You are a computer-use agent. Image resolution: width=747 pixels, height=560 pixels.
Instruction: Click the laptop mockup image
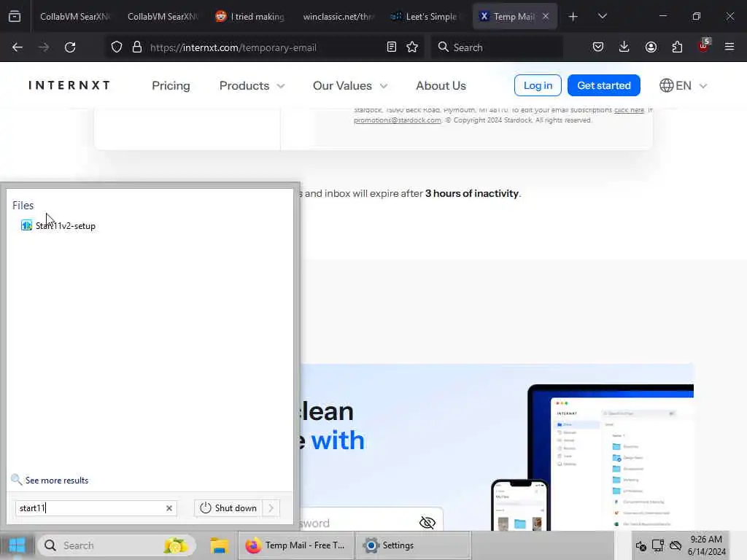(611, 457)
